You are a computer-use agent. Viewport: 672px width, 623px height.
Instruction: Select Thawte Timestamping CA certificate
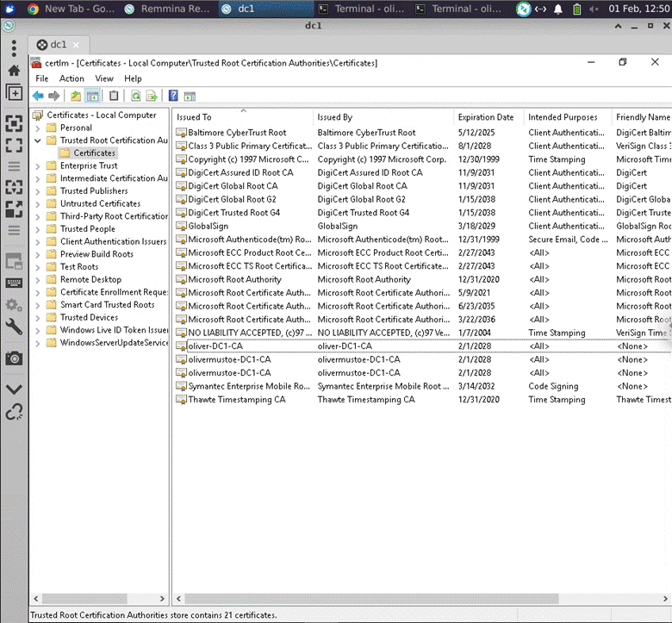tap(237, 400)
